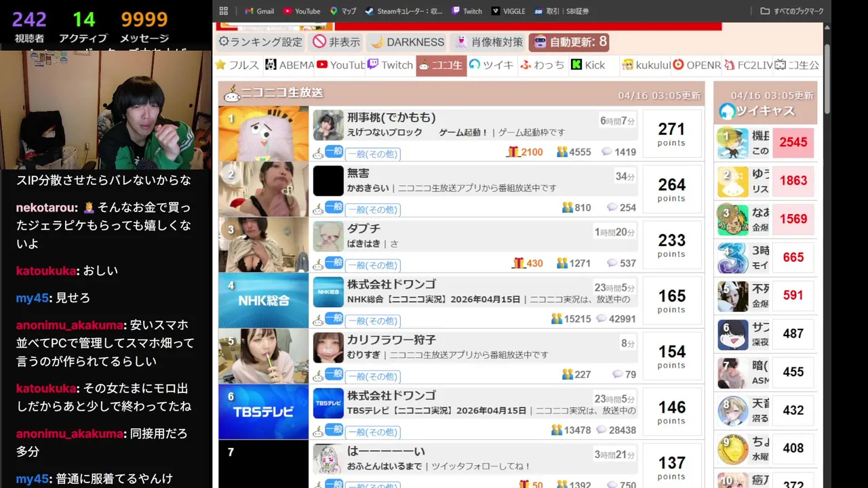This screenshot has width=868, height=488.
Task: Select the ニコ生 tab
Action: click(441, 65)
